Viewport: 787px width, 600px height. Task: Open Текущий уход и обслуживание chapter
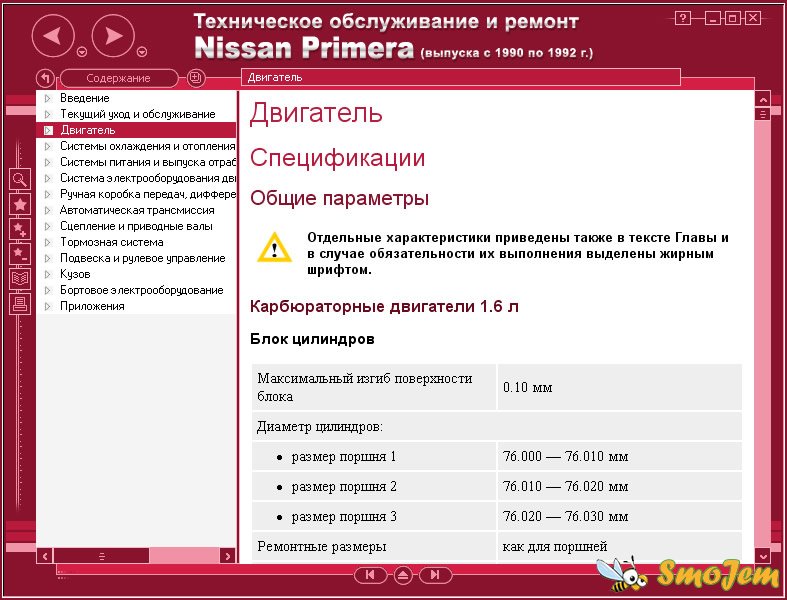tap(138, 114)
